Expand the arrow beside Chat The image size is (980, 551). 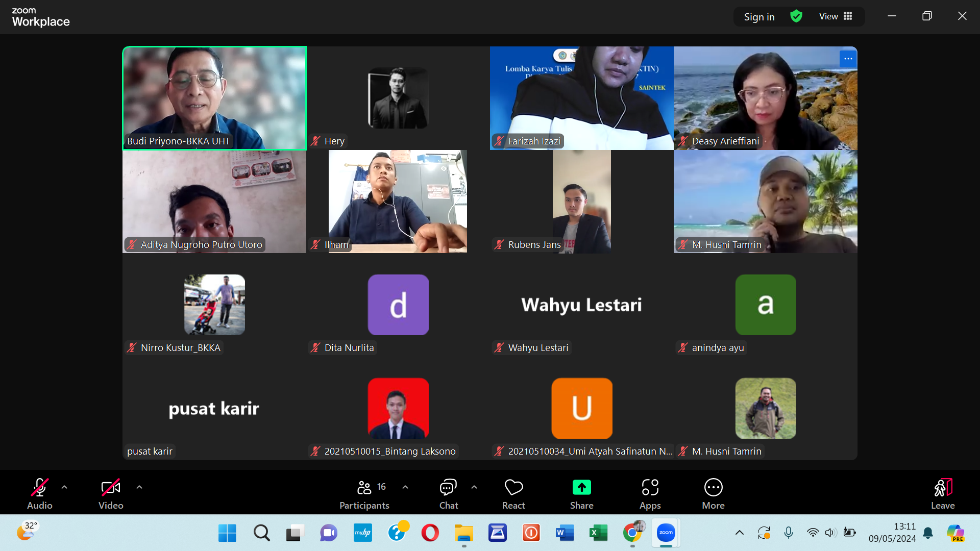click(474, 487)
